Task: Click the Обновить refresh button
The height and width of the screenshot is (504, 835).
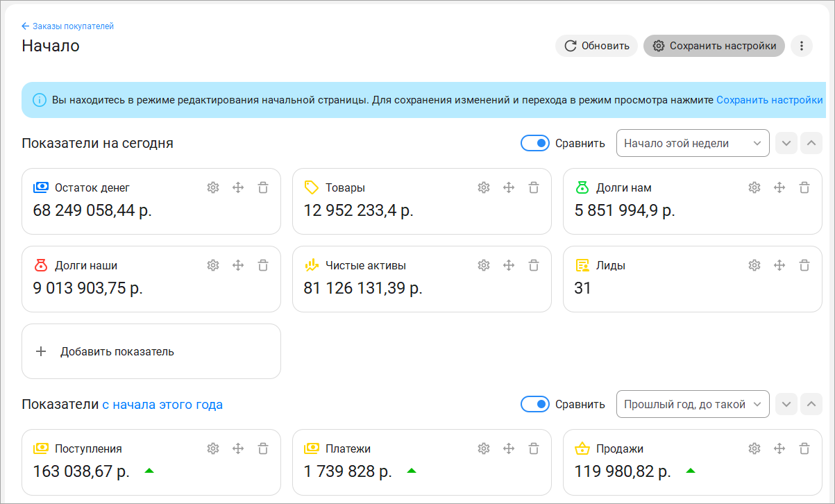Action: 596,46
